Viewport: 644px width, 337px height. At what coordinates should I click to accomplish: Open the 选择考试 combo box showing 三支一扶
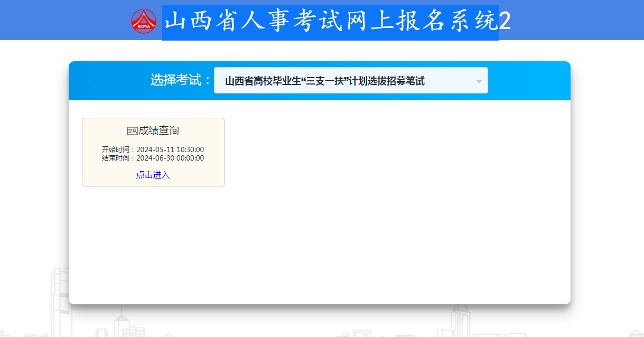click(343, 81)
